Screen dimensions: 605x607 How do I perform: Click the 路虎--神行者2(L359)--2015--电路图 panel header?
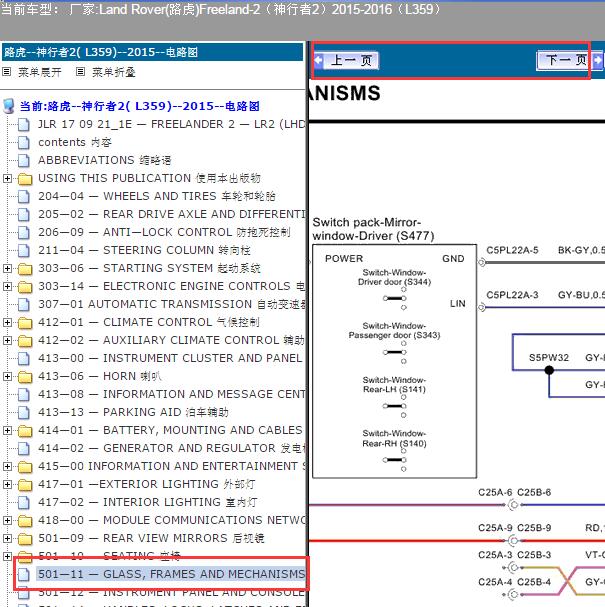point(152,52)
